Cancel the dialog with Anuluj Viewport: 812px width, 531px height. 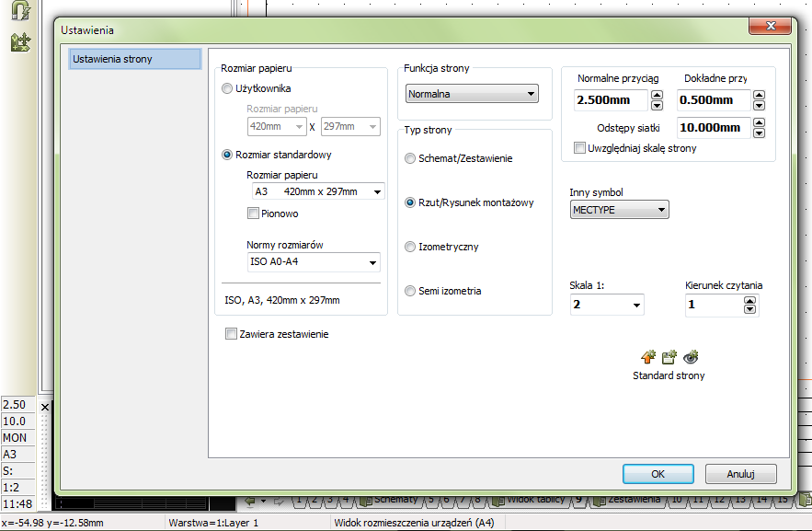point(740,474)
